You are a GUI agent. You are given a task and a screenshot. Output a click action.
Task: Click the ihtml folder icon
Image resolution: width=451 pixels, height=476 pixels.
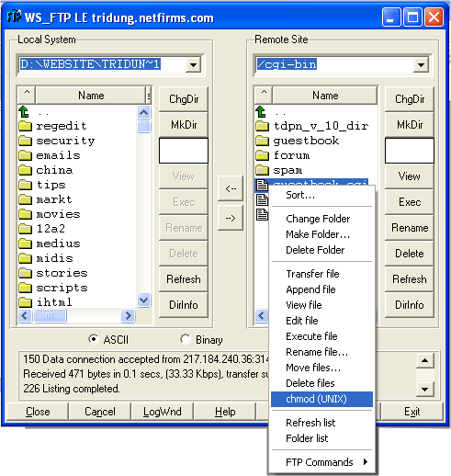click(x=25, y=302)
